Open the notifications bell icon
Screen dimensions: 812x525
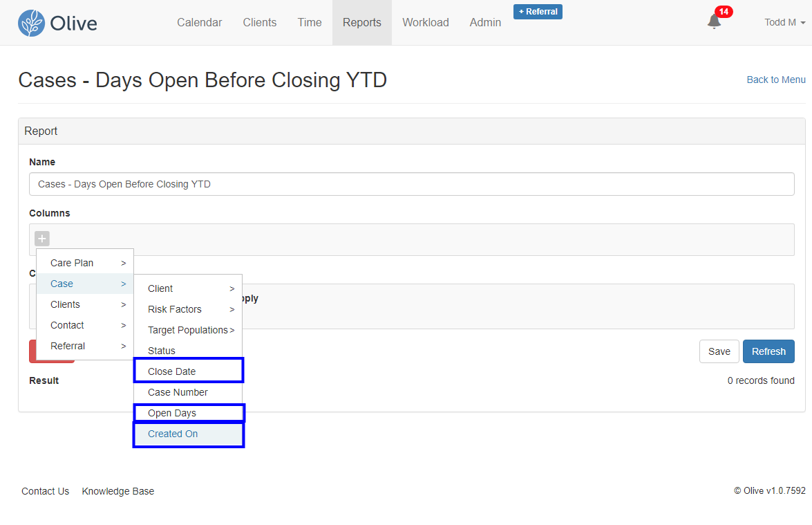coord(714,21)
